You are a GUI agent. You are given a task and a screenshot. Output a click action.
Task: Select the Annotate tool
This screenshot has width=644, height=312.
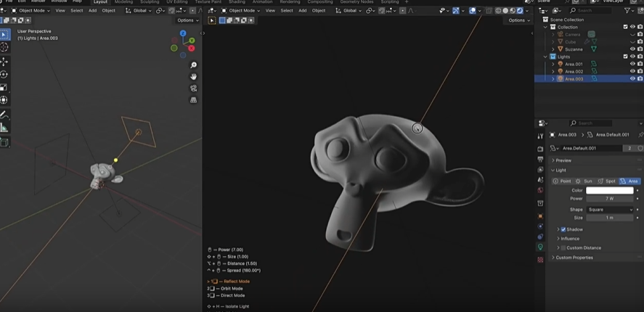pyautogui.click(x=4, y=115)
